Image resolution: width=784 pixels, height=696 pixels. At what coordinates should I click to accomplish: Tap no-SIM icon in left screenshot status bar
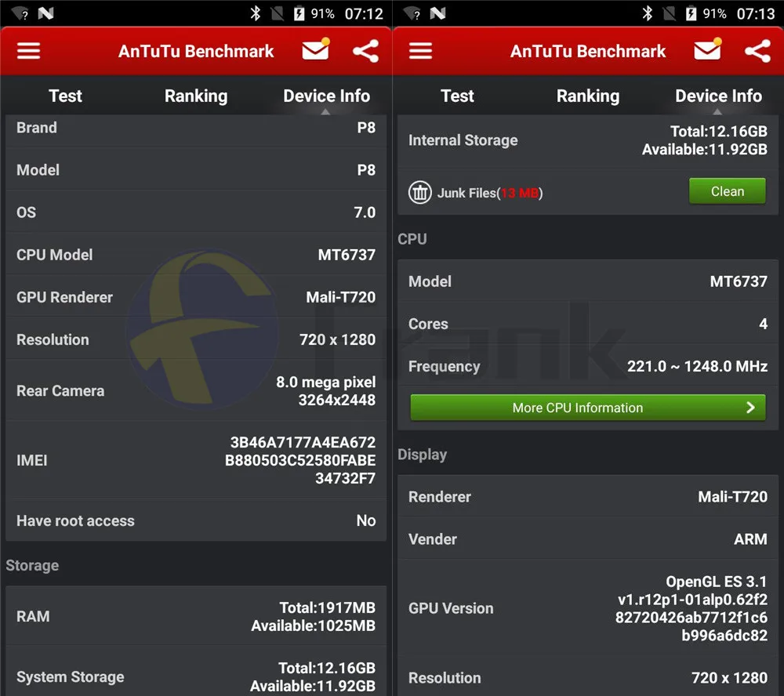pos(277,13)
